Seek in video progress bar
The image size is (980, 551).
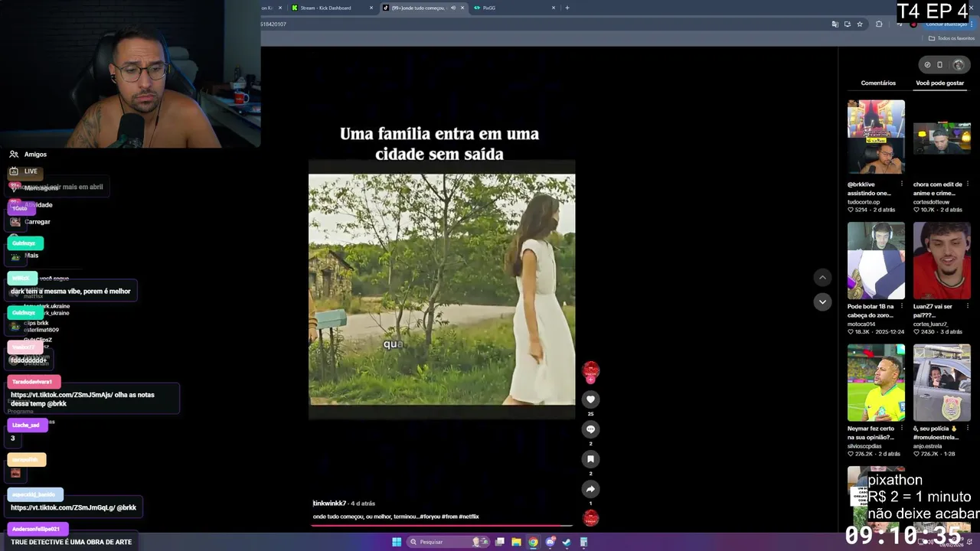tap(442, 526)
